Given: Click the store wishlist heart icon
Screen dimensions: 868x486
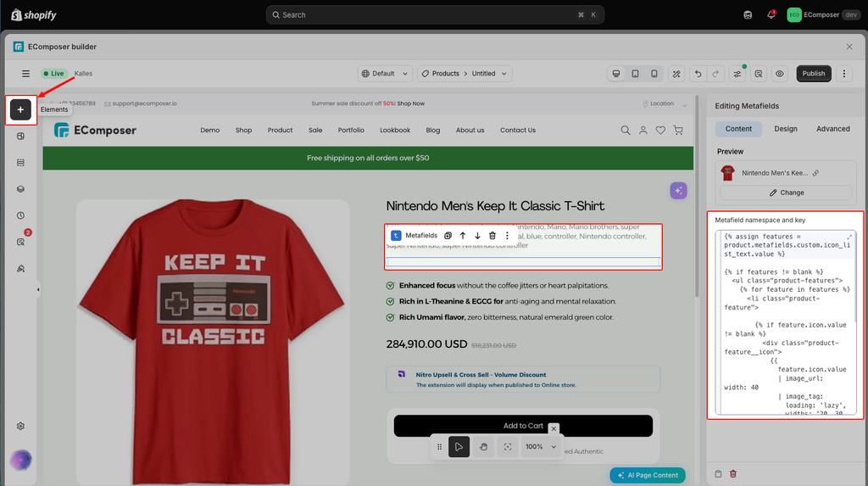Looking at the screenshot, I should tap(660, 131).
